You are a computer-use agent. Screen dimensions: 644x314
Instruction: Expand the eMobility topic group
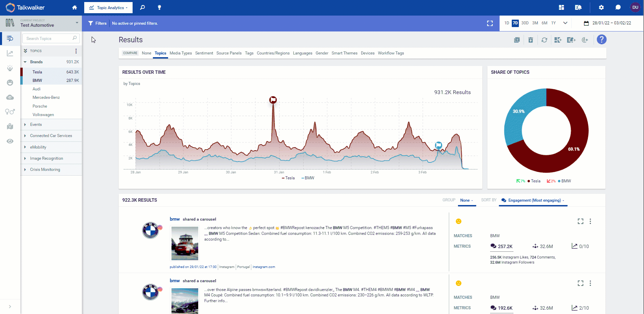(25, 147)
